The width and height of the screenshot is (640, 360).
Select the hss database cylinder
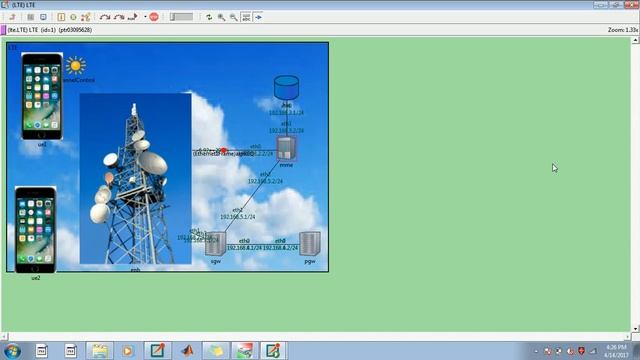click(286, 88)
